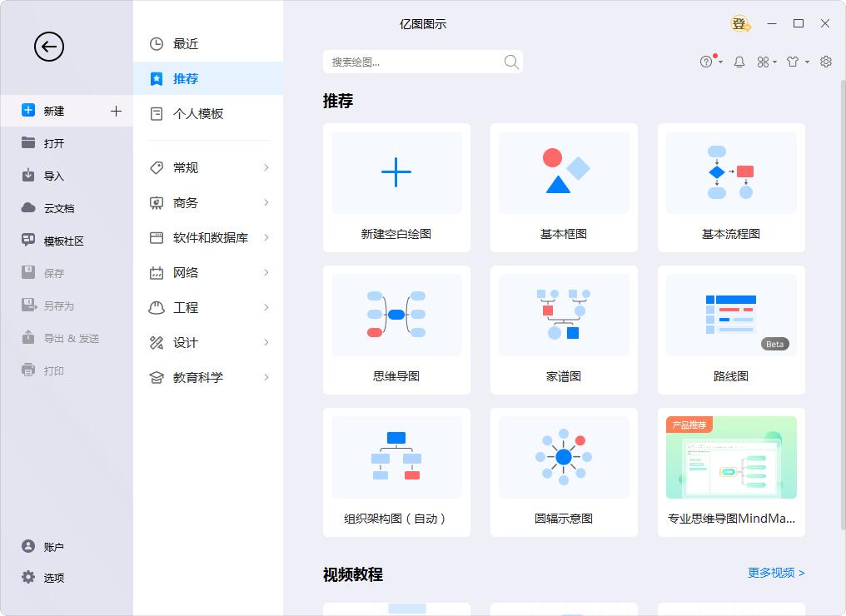Click the 商务 presentation icon

(157, 203)
